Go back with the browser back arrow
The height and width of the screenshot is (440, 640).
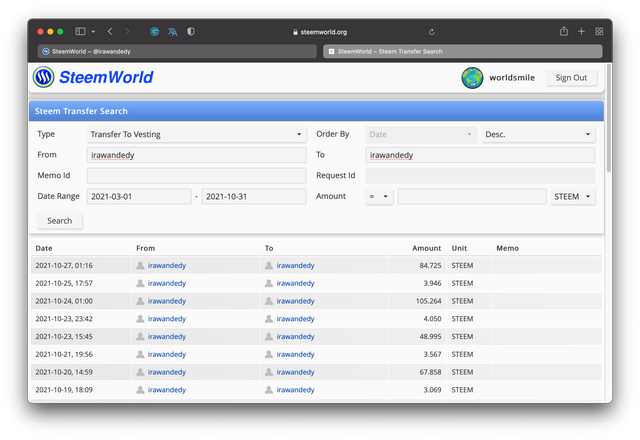[x=110, y=31]
